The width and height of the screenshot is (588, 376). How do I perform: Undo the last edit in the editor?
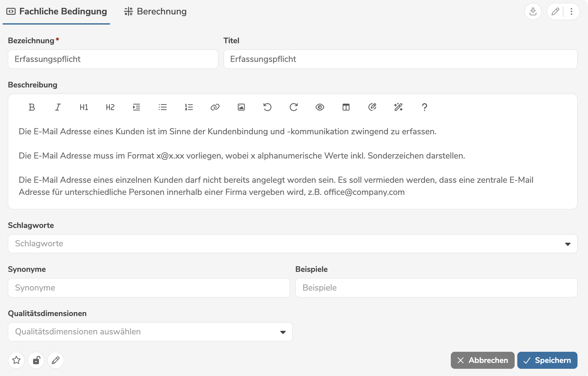[267, 107]
